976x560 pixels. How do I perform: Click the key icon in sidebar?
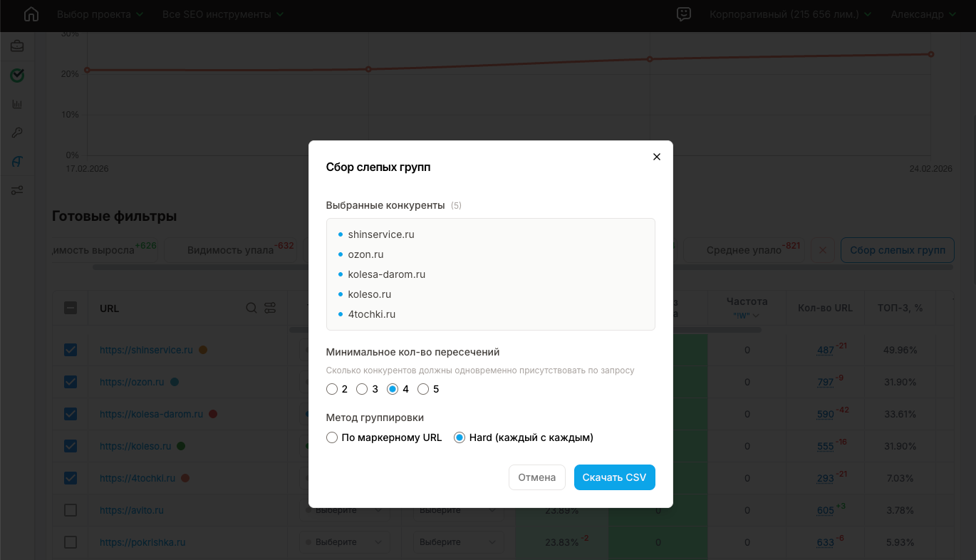pos(17,133)
